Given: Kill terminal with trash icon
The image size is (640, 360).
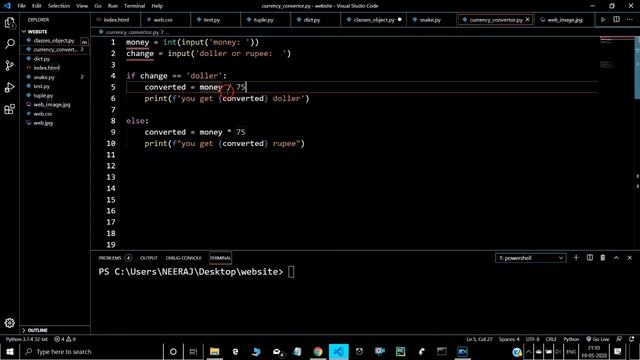Looking at the screenshot, I should (603, 258).
